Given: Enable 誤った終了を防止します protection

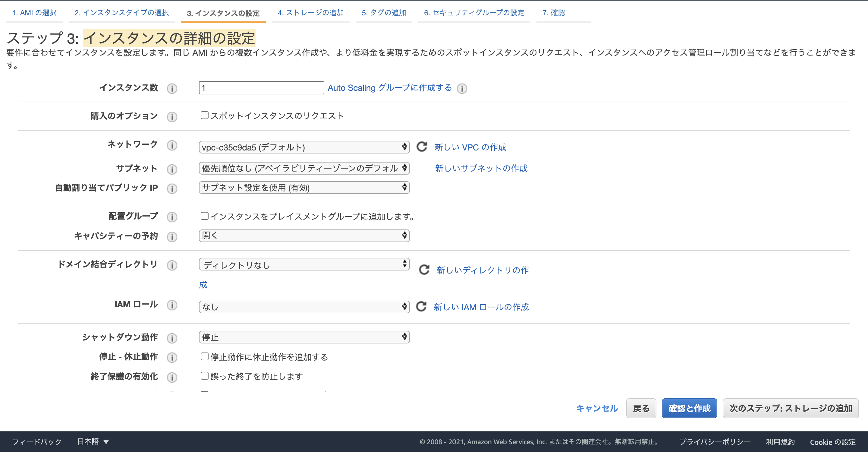Looking at the screenshot, I should (x=205, y=376).
